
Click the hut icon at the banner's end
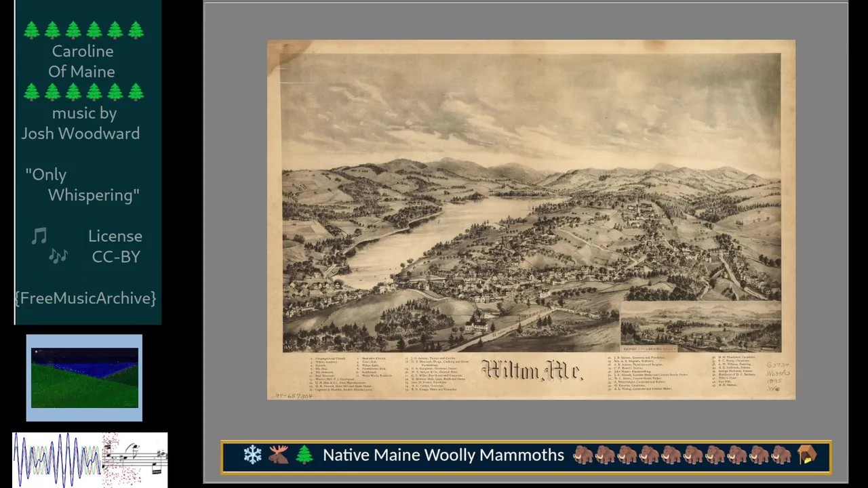click(807, 455)
